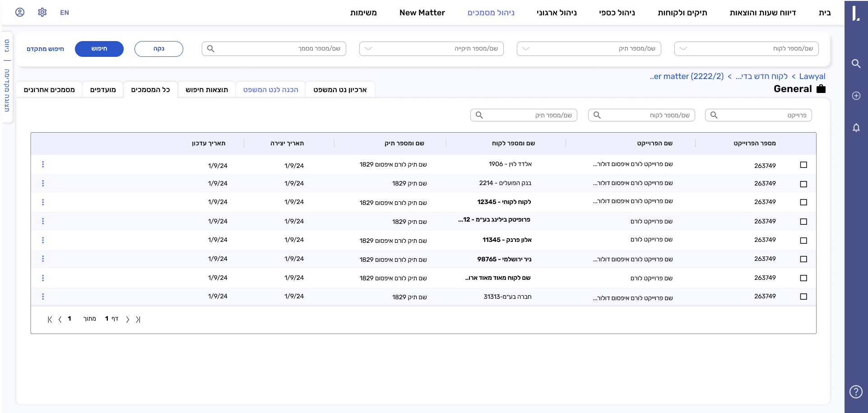Select checkbox for לקוח לקוחי - 12345 row
The image size is (868, 413).
tap(803, 202)
